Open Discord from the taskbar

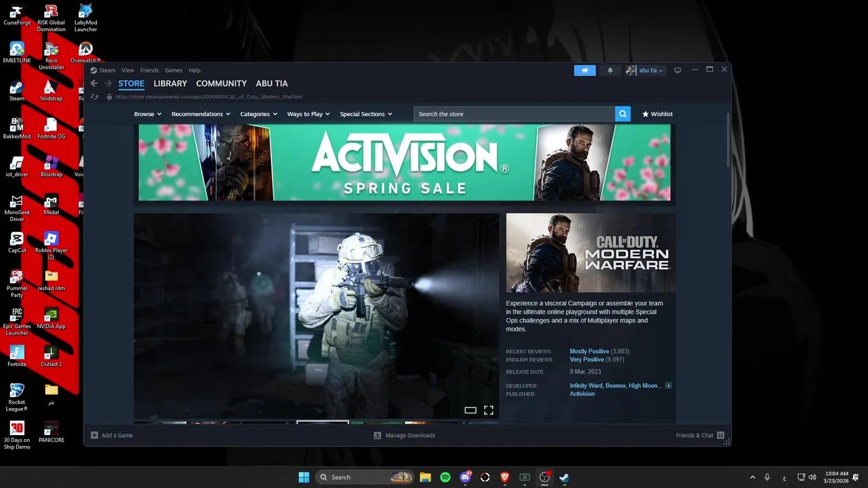[465, 477]
